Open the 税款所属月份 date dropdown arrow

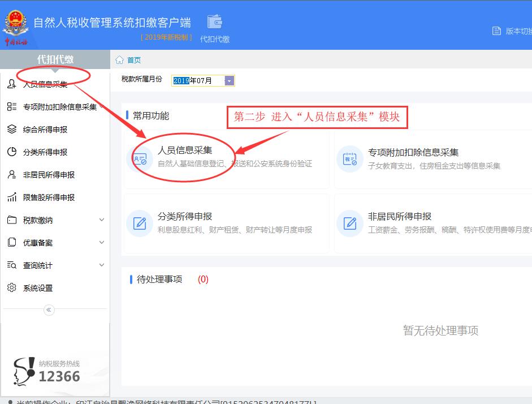(229, 81)
